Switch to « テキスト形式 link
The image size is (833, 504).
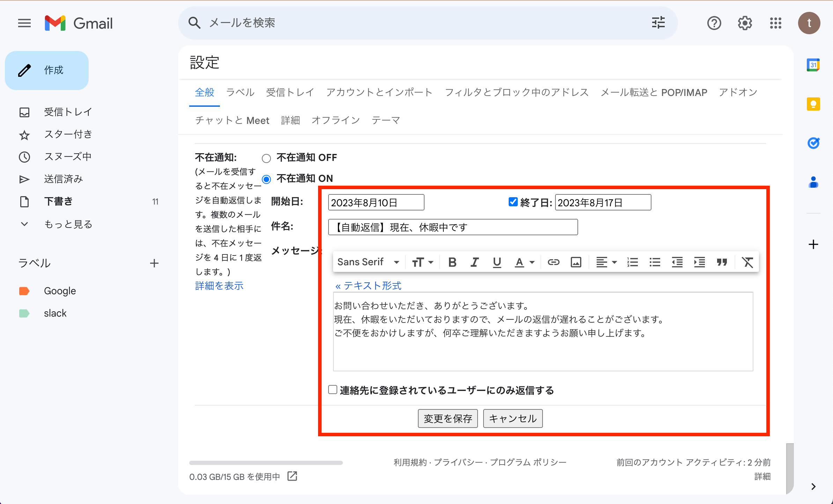[368, 286]
